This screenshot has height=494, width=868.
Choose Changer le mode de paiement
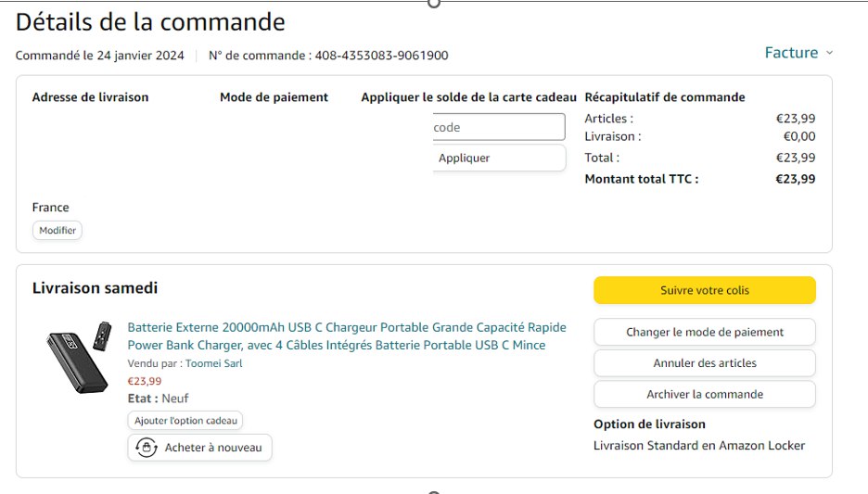(704, 332)
